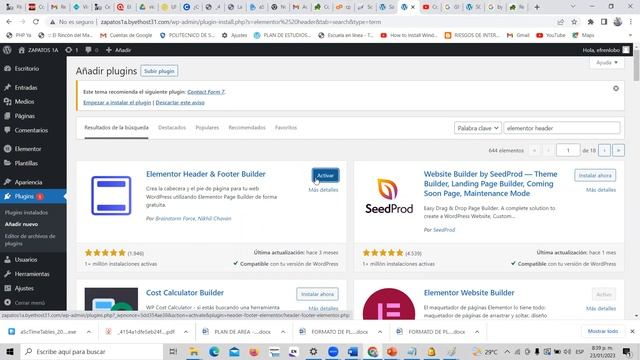Install the Cost Calculator Builder plugin
Image resolution: width=640 pixels, height=360 pixels.
317,294
